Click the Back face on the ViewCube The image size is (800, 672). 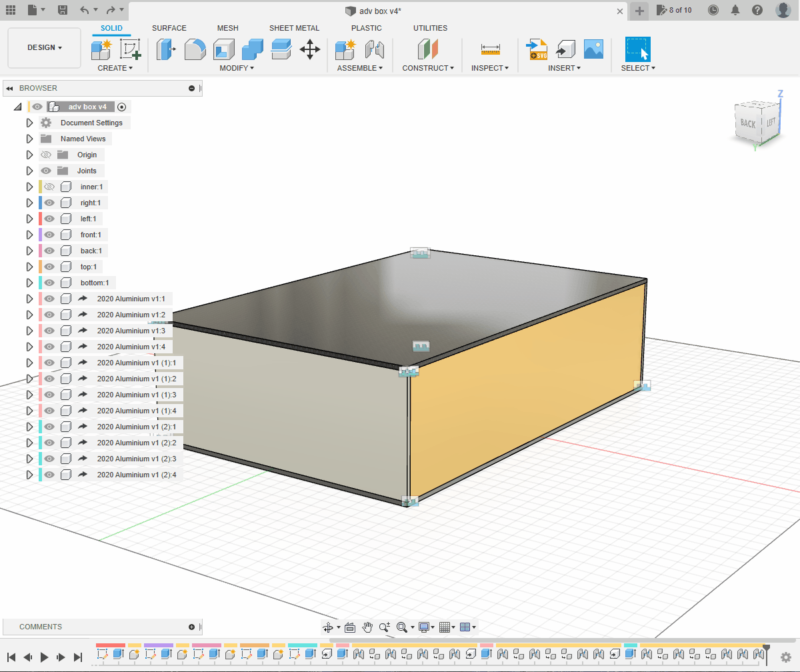[749, 122]
